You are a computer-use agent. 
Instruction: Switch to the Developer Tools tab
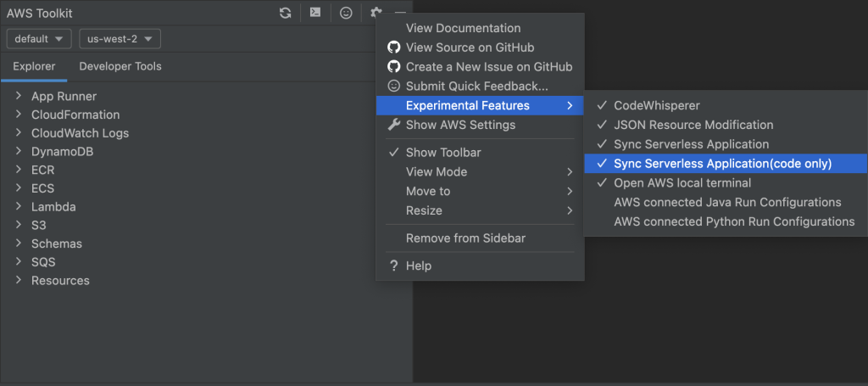tap(120, 66)
